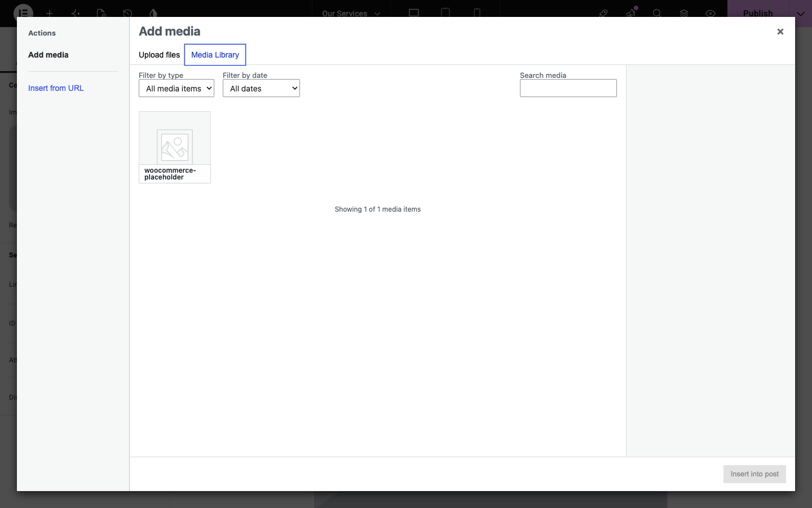The image size is (812, 508).
Task: Click the 'Actions' sidebar heading
Action: click(x=42, y=33)
